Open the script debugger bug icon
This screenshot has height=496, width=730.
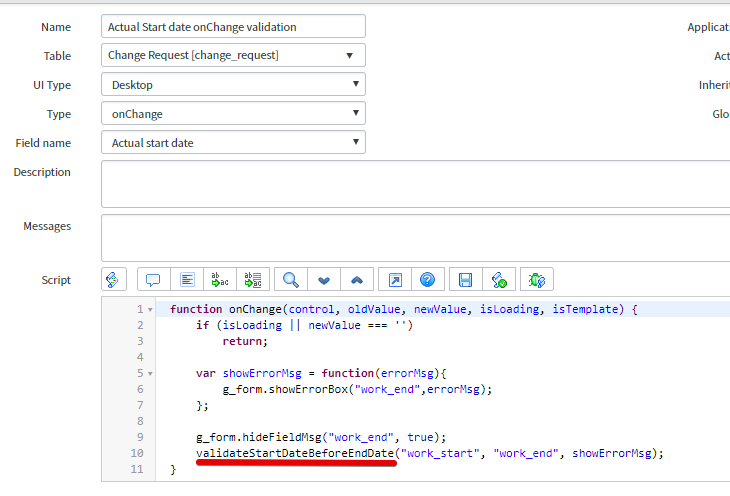coord(537,280)
